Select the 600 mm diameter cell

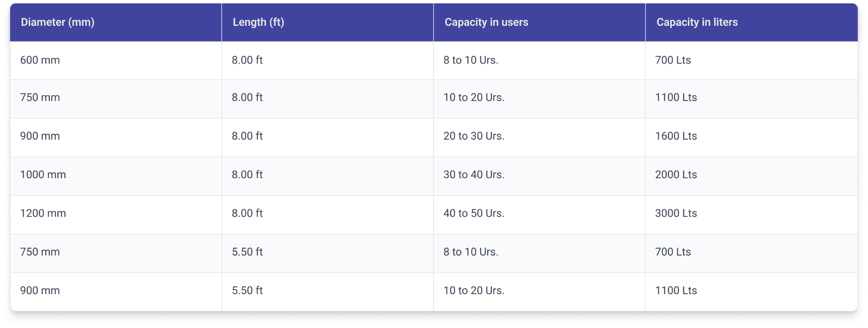click(x=40, y=60)
